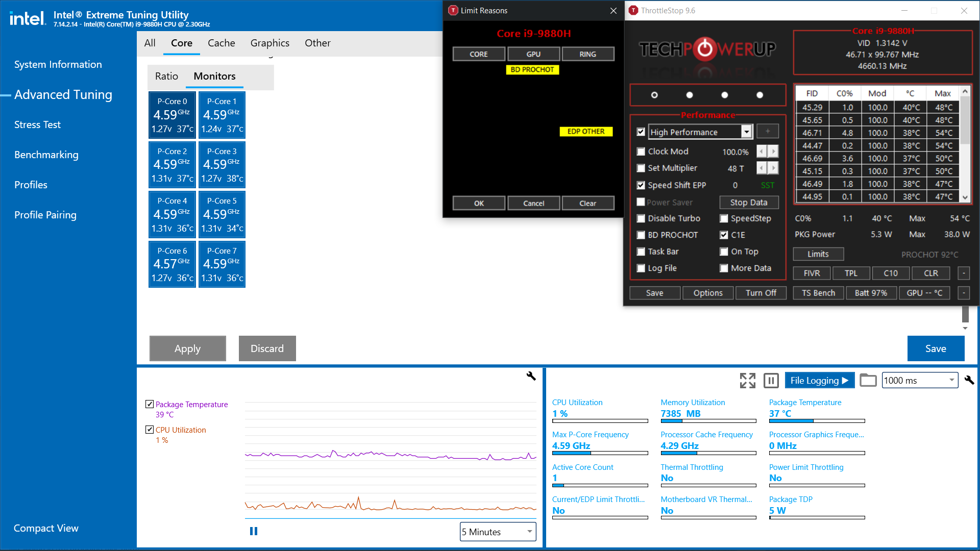Switch to the All tab
The image size is (980, 551).
[150, 43]
